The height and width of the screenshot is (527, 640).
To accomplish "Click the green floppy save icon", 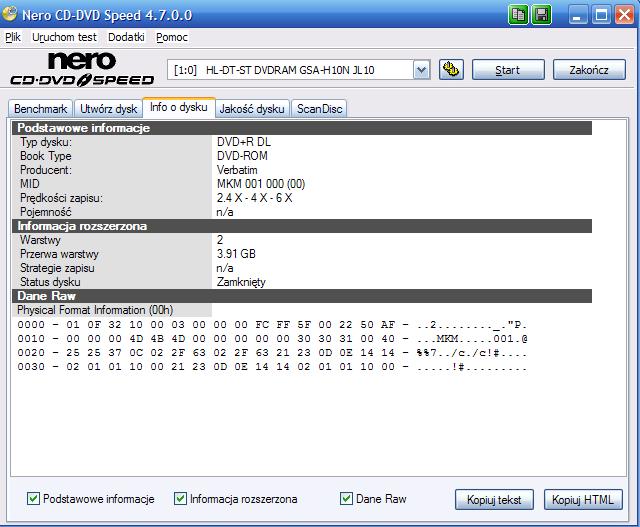I will [542, 15].
